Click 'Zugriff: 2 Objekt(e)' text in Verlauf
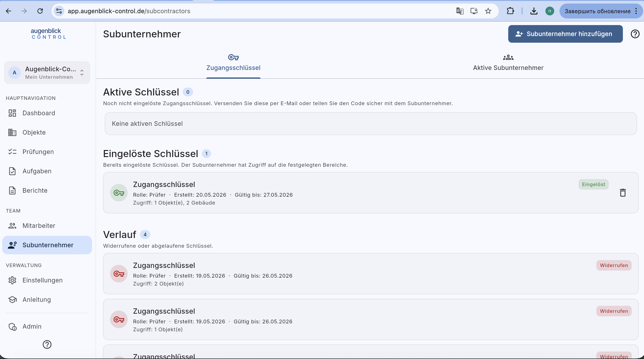This screenshot has width=644, height=359. tap(158, 284)
